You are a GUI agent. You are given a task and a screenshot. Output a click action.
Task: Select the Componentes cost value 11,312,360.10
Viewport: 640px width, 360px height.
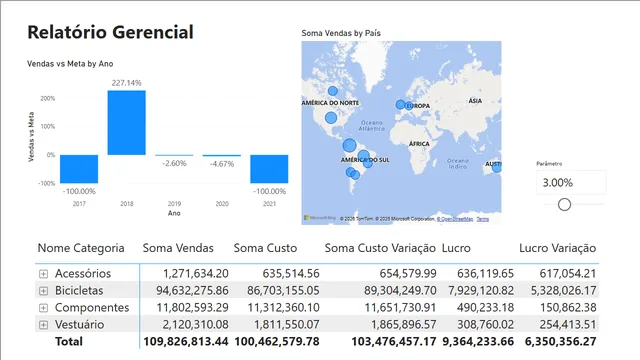point(283,308)
